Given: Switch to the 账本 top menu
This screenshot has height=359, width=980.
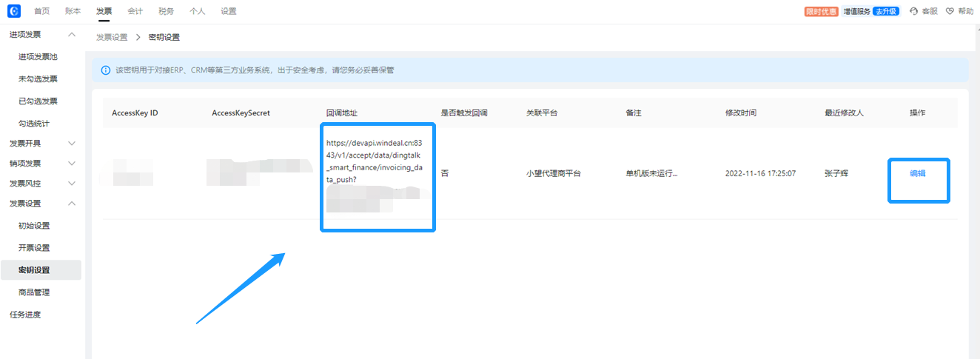Looking at the screenshot, I should (73, 11).
